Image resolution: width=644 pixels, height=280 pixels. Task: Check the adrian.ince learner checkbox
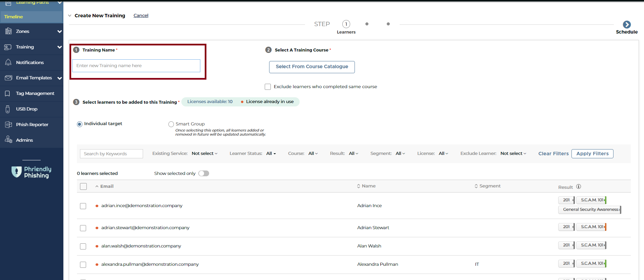tap(83, 206)
